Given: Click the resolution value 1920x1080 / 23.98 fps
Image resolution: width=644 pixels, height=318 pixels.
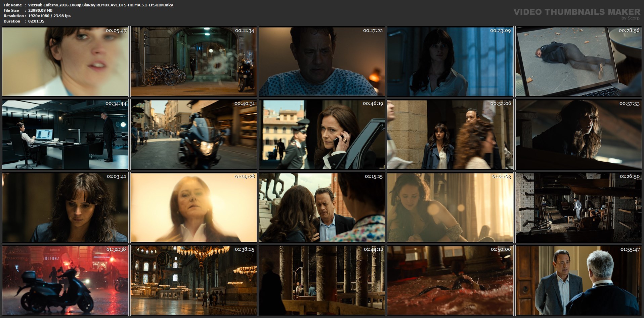Looking at the screenshot, I should click(x=49, y=16).
